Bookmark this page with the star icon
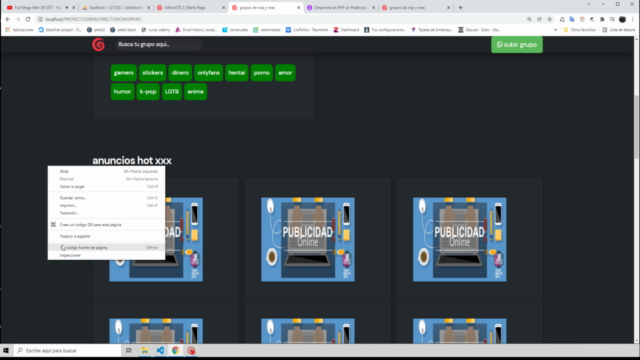 coord(549,19)
